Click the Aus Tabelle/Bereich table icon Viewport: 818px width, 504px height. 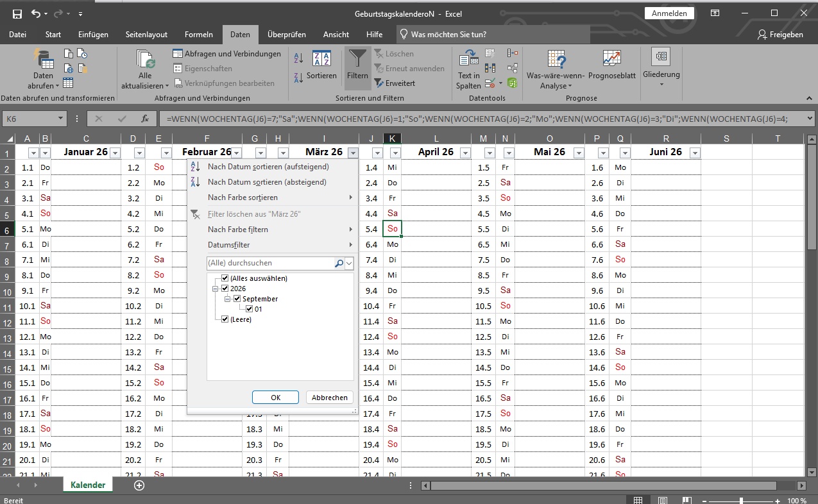click(69, 83)
